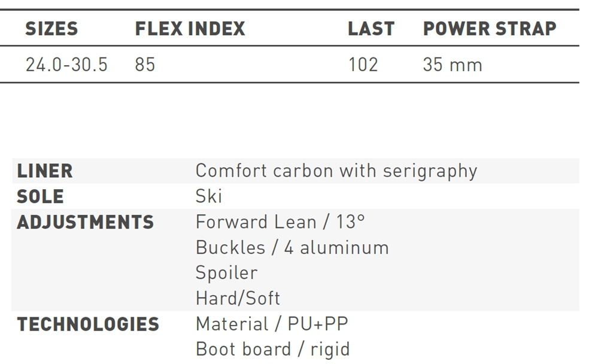Select the Material / PU+PP entry
Viewport: 598px width, 364px height.
[x=272, y=324]
